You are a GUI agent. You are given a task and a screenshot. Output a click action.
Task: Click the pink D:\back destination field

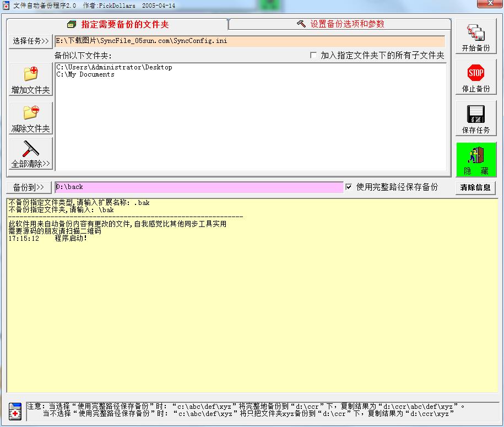pos(198,187)
